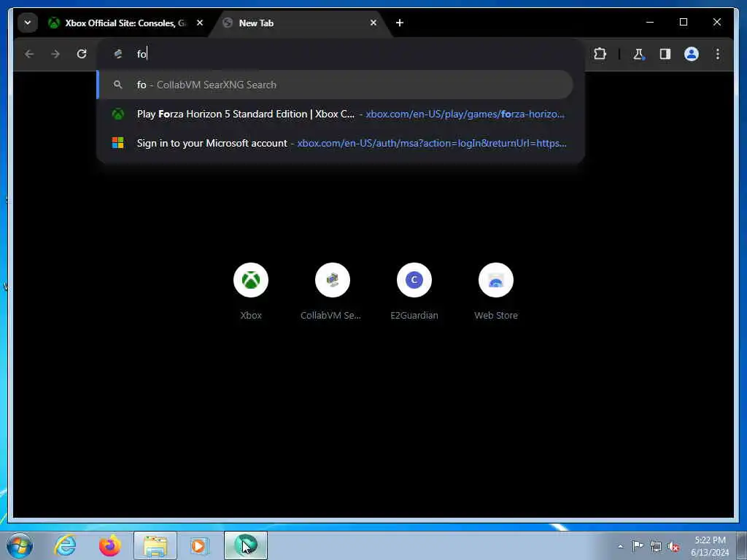The height and width of the screenshot is (560, 747).
Task: Choose 'Sign in to your Microsoft account' suggestion
Action: [335, 144]
